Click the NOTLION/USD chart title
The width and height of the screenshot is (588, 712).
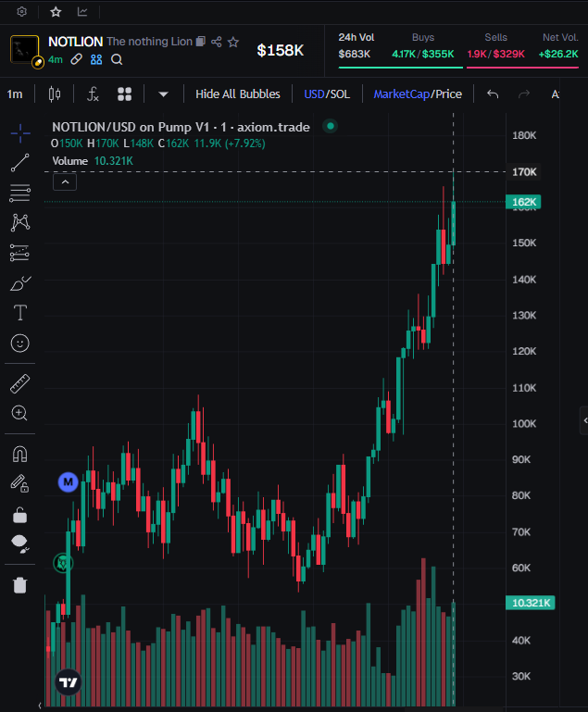click(x=181, y=127)
